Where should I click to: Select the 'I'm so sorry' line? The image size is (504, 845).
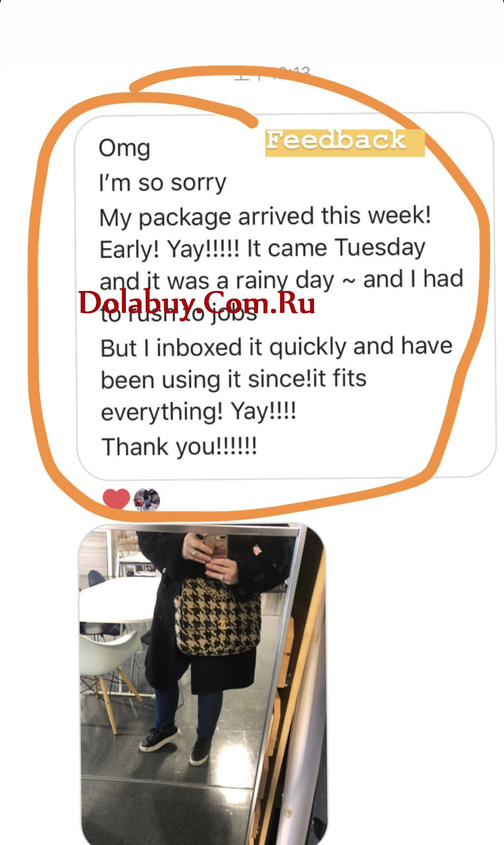point(163,183)
